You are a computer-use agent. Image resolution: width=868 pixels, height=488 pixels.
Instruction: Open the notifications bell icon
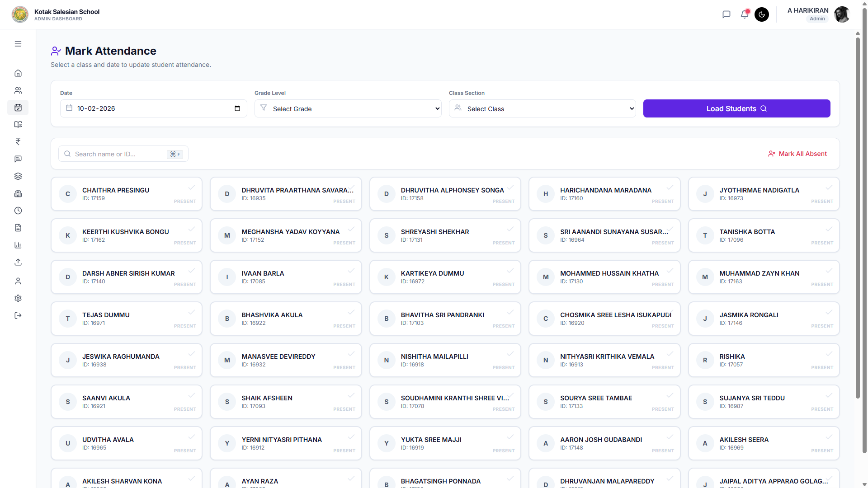point(744,14)
